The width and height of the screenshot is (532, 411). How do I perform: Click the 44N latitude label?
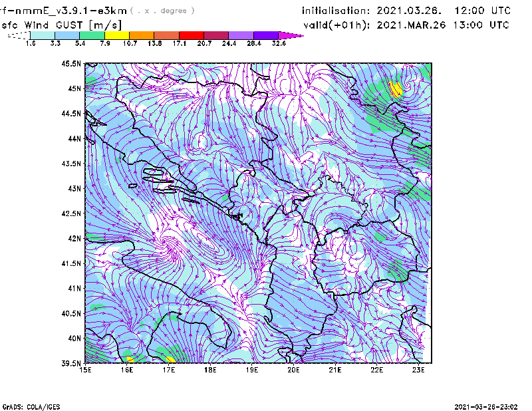pos(74,138)
